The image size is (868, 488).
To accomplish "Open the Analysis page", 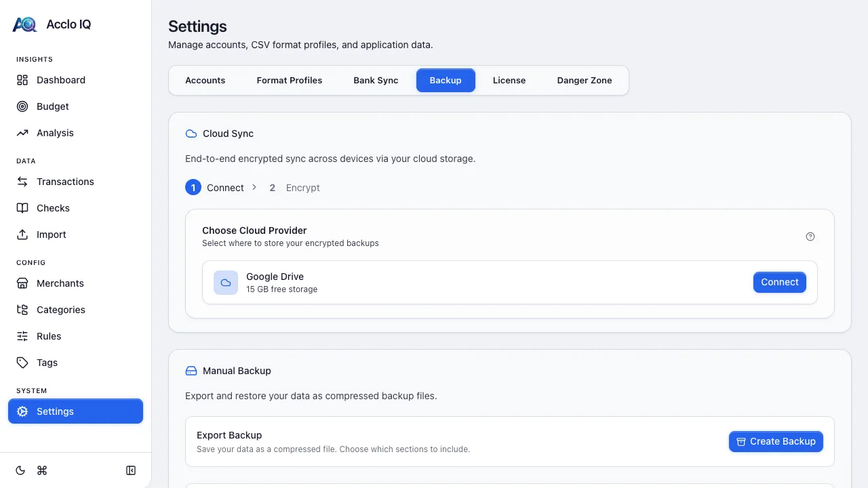I will click(75, 133).
